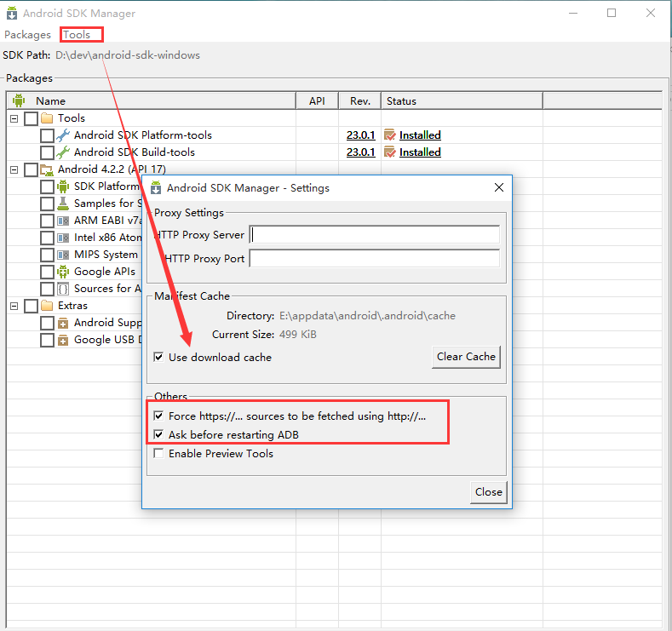Collapse the Android 4.2.2 tree group
672x631 pixels.
[14, 170]
